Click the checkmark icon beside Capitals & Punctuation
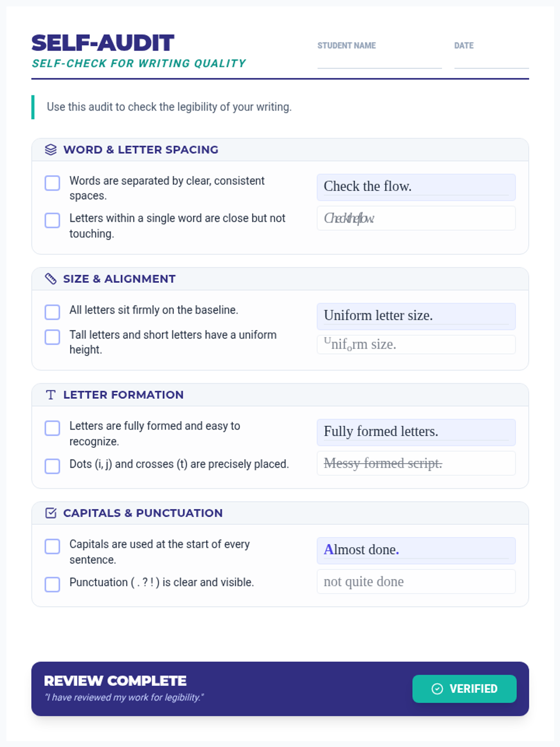Screen dimensions: 560x747 [x=51, y=513]
